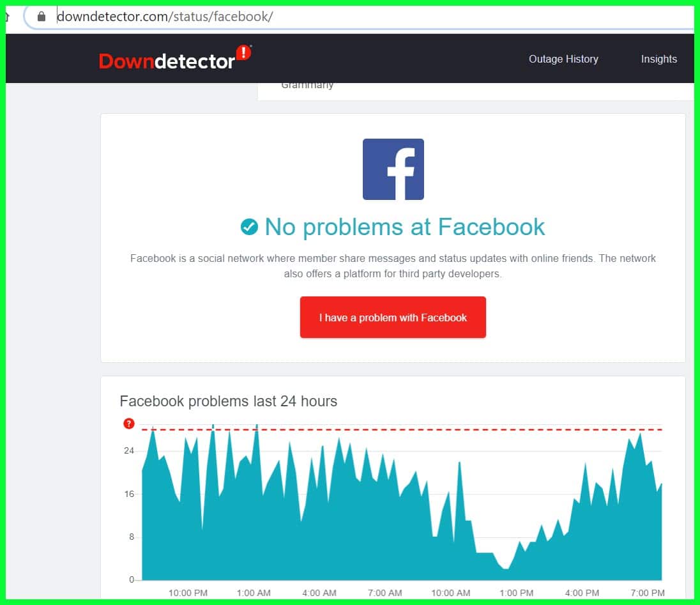Click the teal checkmark status icon

point(249,227)
